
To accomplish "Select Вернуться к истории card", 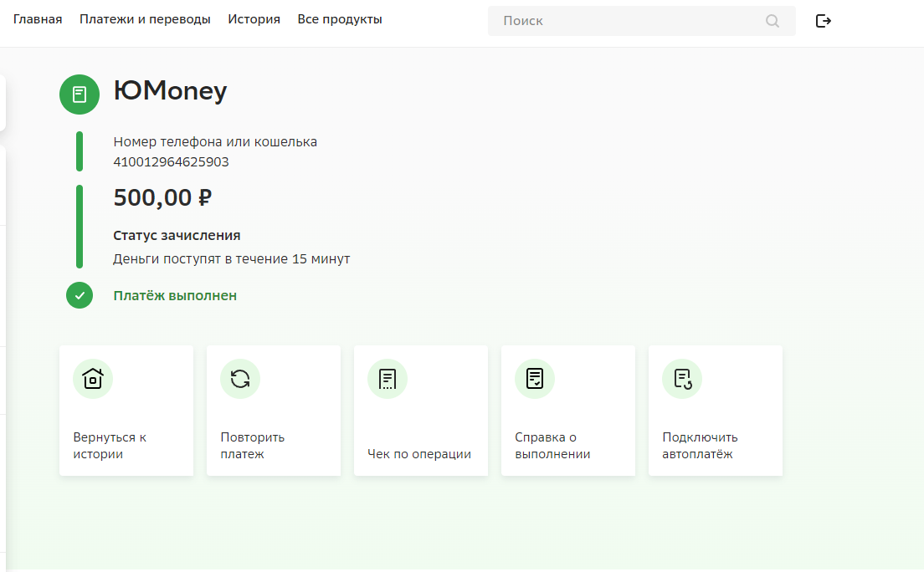I will click(x=126, y=411).
